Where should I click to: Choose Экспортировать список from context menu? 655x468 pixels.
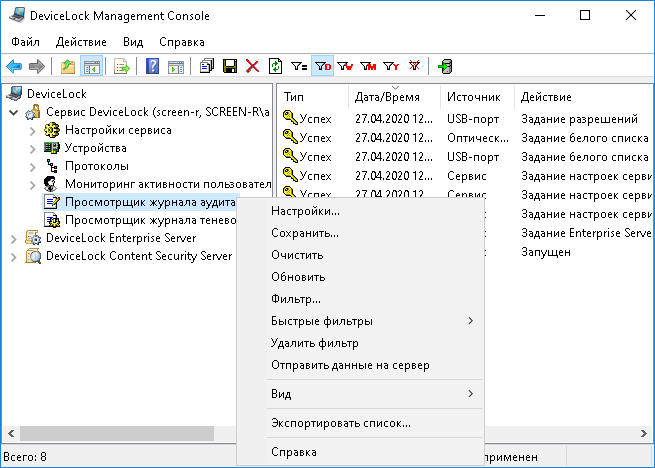tap(340, 423)
